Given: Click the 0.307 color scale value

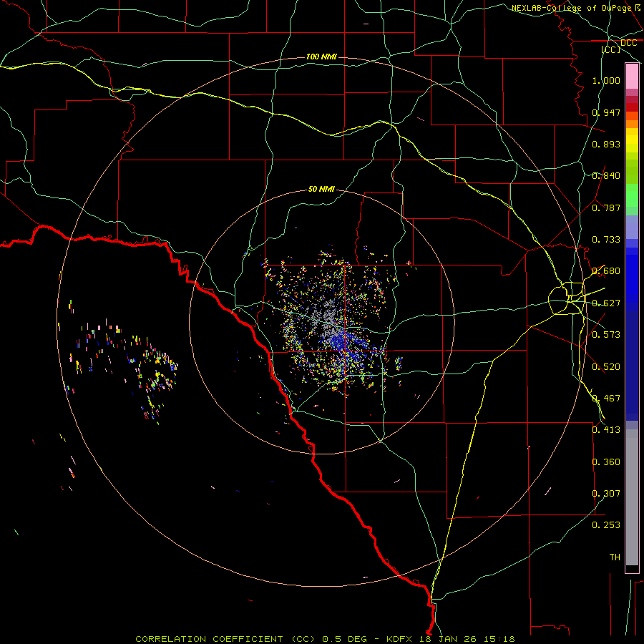Looking at the screenshot, I should tap(606, 494).
